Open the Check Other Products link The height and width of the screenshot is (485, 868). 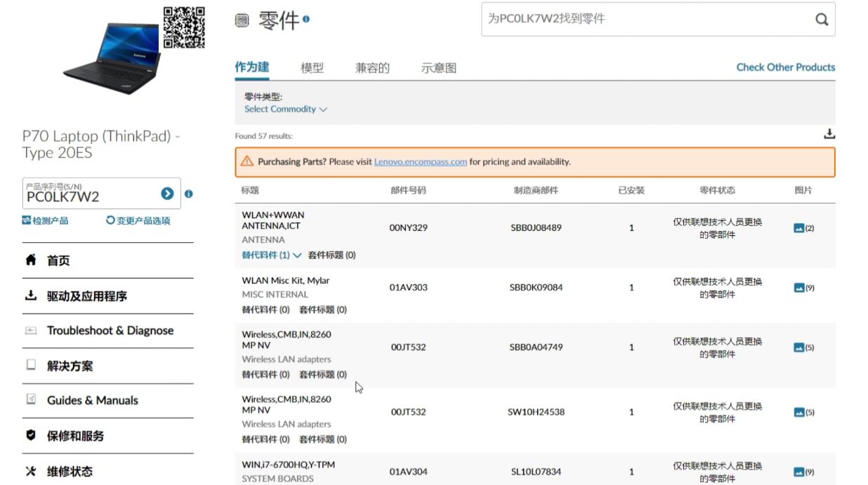click(x=785, y=67)
